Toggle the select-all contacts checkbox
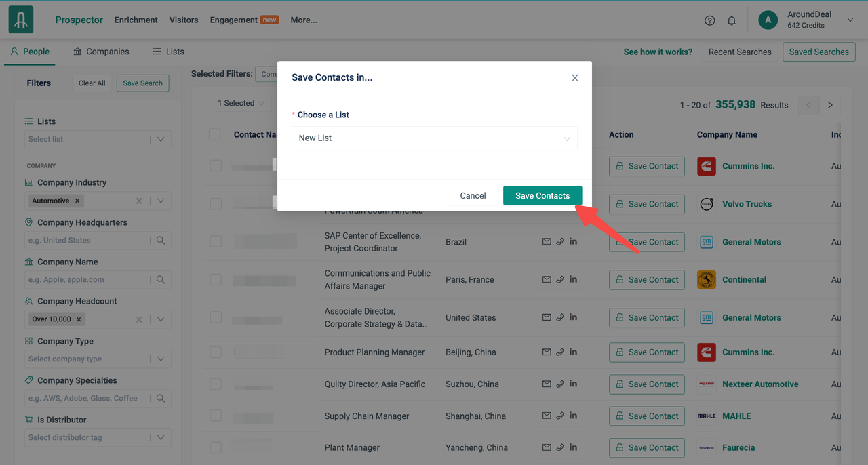The image size is (868, 465). (x=215, y=134)
